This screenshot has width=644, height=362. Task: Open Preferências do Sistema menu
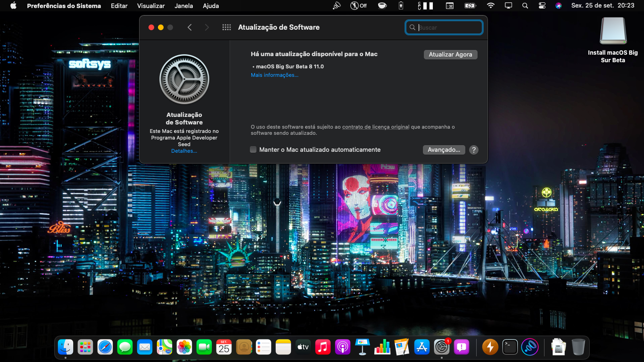(64, 6)
